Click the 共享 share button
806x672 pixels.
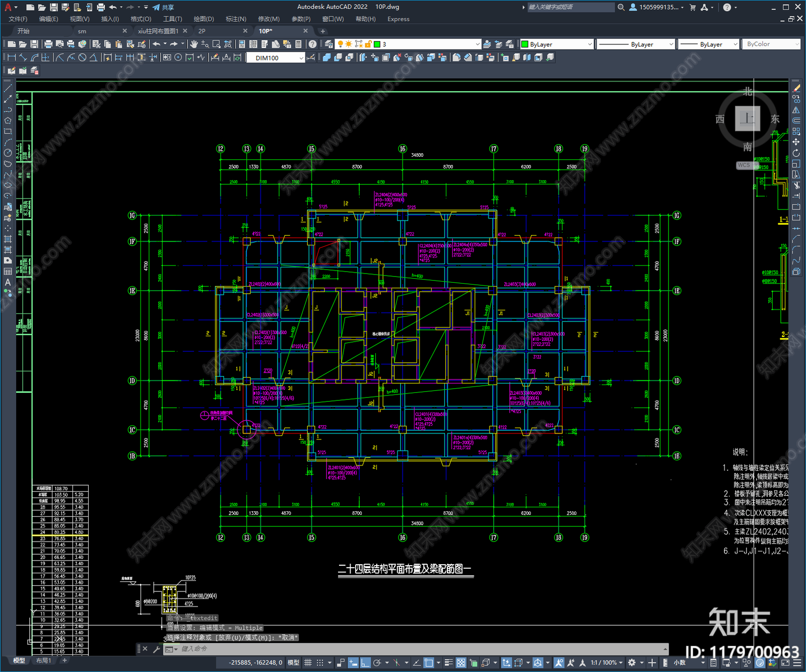click(163, 7)
